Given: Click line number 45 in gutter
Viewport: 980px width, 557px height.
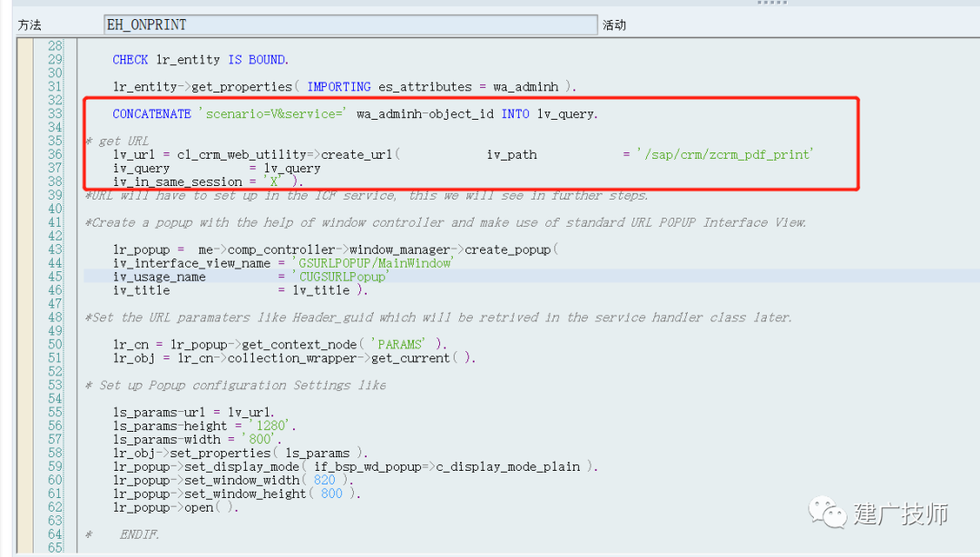Looking at the screenshot, I should click(55, 277).
